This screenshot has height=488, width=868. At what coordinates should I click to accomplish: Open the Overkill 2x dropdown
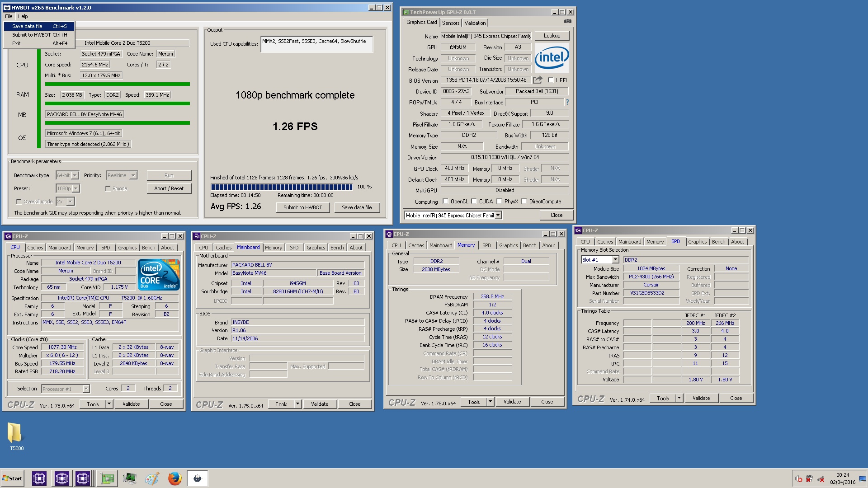pos(71,202)
